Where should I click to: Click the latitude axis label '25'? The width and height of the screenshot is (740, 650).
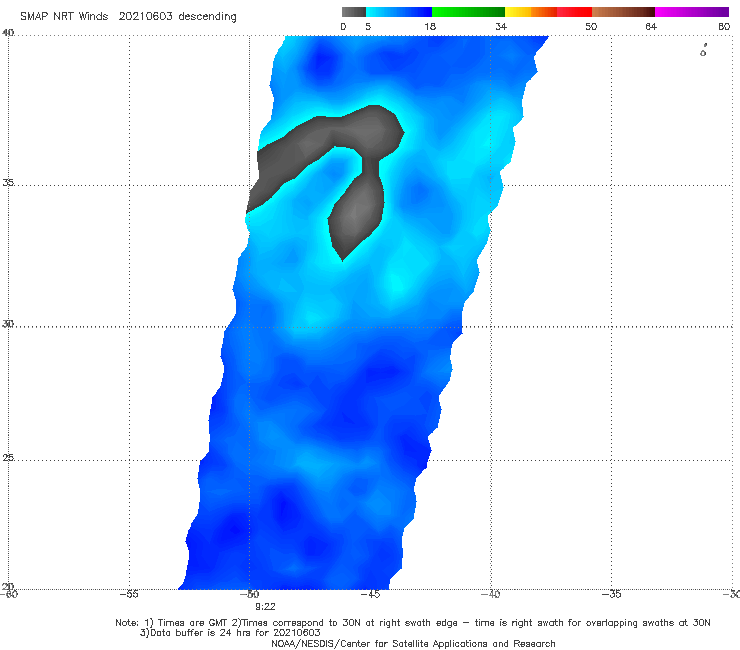pyautogui.click(x=8, y=457)
